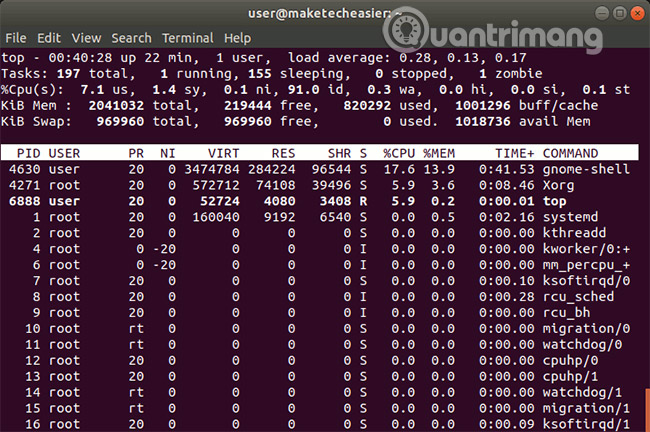Click the cpuhp/0 command
Image resolution: width=650 pixels, height=432 pixels.
(570, 361)
